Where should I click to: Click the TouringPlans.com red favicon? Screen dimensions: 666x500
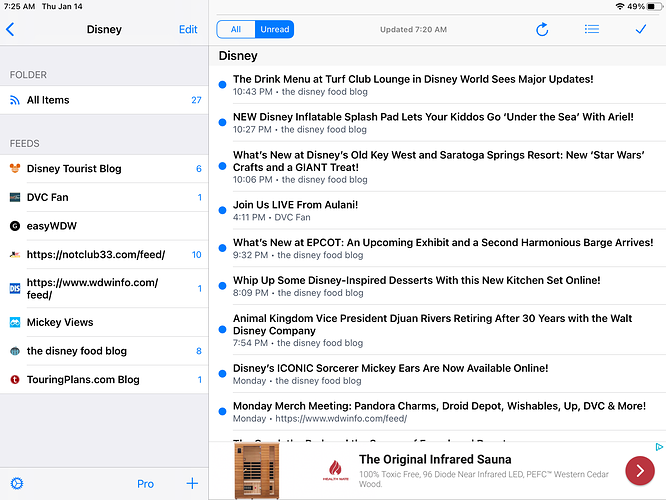(15, 380)
